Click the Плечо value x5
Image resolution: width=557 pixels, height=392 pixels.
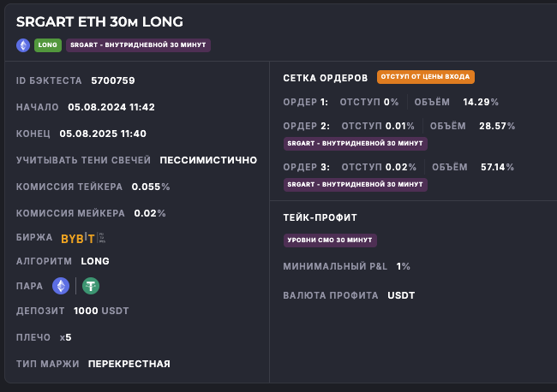pos(65,337)
